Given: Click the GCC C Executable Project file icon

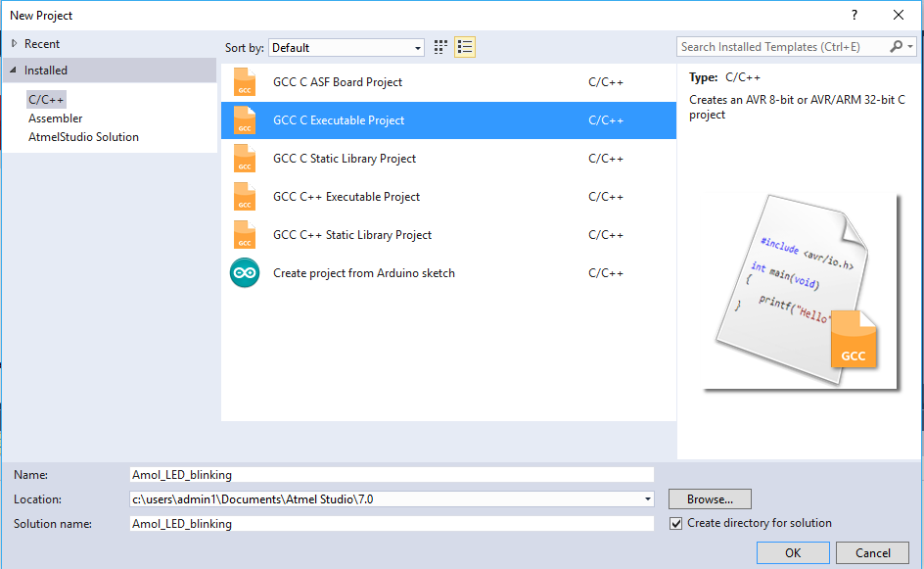Looking at the screenshot, I should pos(245,120).
